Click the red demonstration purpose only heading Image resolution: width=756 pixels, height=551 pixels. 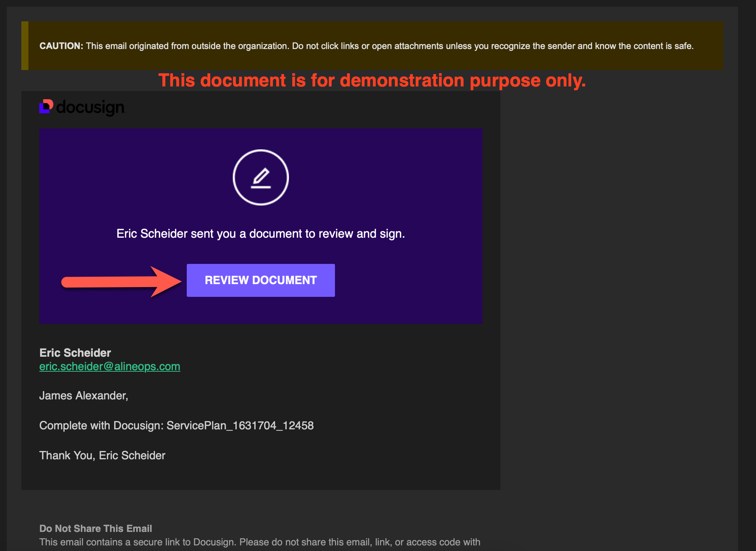372,80
